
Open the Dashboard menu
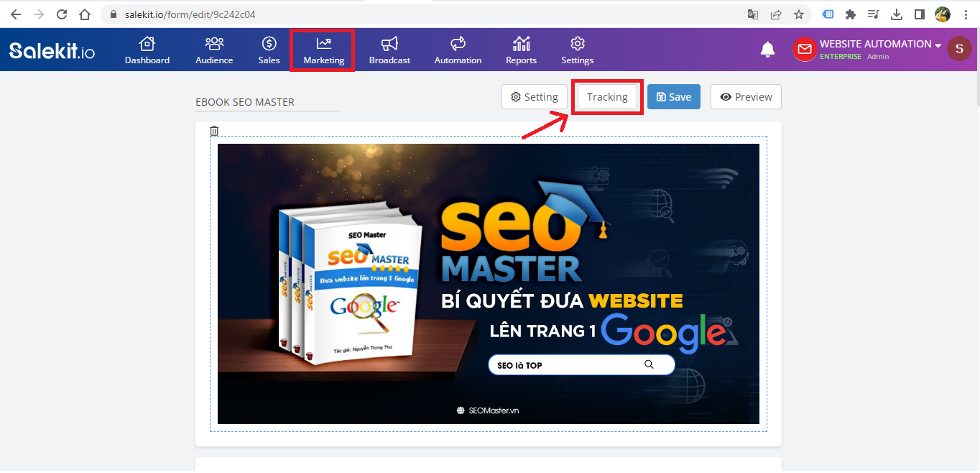tap(147, 50)
